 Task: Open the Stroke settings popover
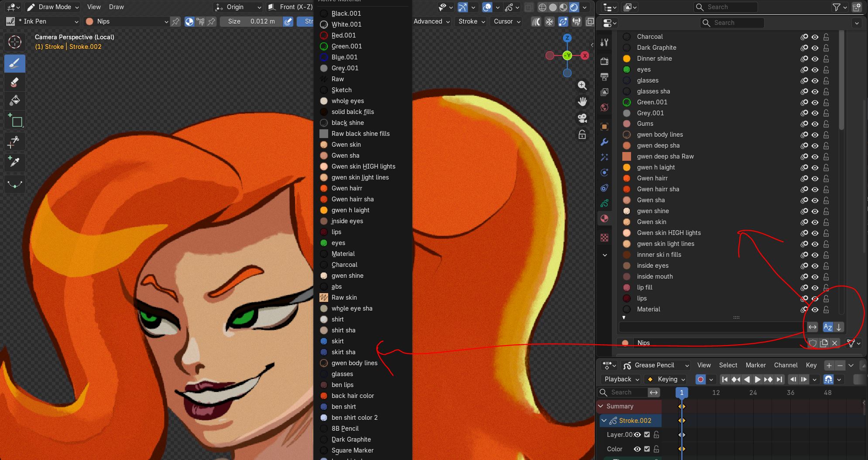(471, 21)
